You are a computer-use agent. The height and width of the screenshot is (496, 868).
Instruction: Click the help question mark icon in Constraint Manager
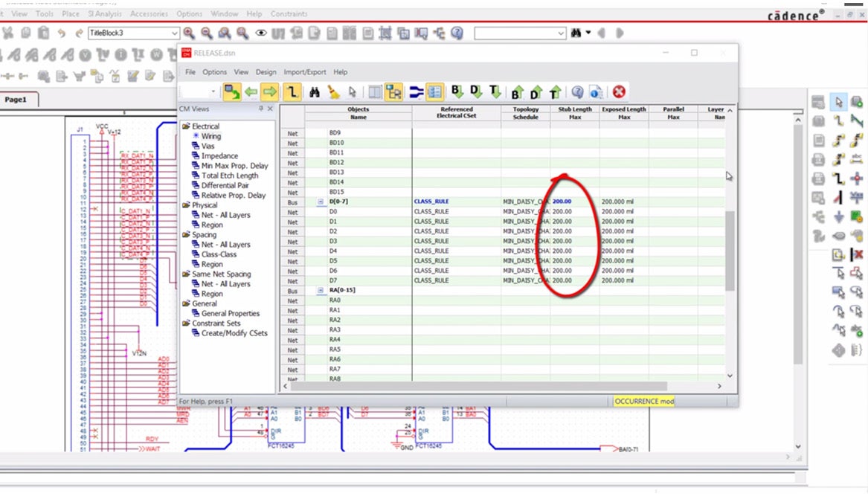pos(577,92)
